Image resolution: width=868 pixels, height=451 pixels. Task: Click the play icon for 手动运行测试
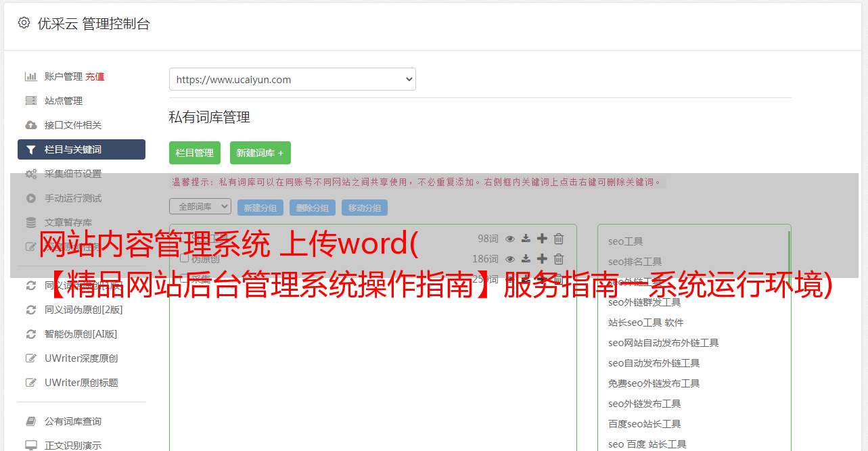(30, 198)
